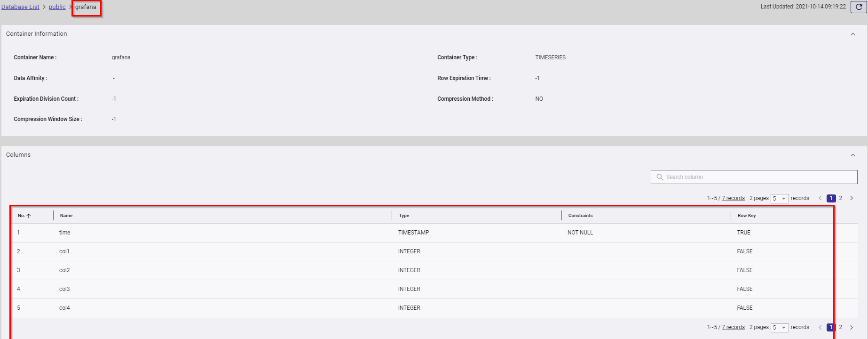Select page 2 in bottom pagination

(x=841, y=327)
